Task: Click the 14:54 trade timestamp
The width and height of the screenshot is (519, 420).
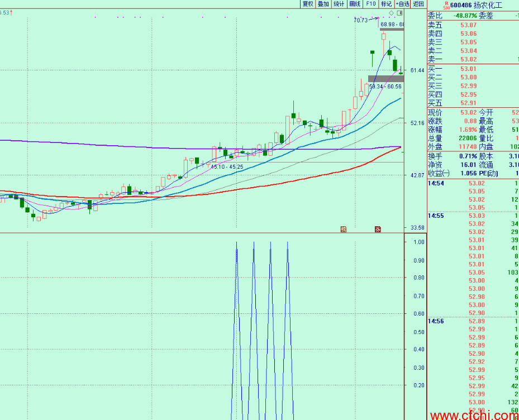Action: click(436, 183)
